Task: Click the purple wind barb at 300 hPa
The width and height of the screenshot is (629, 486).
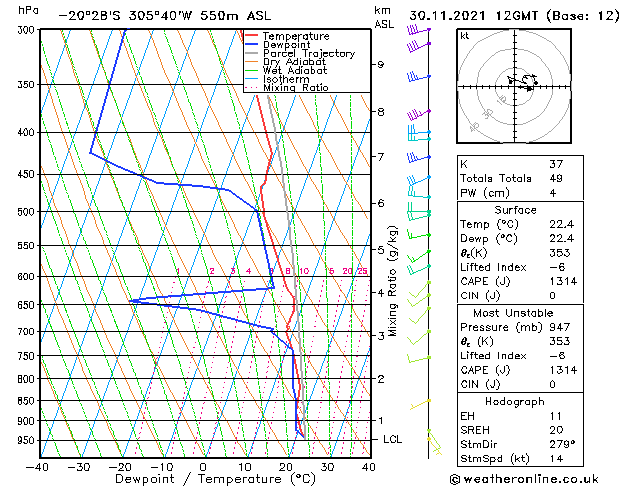Action: 418,30
